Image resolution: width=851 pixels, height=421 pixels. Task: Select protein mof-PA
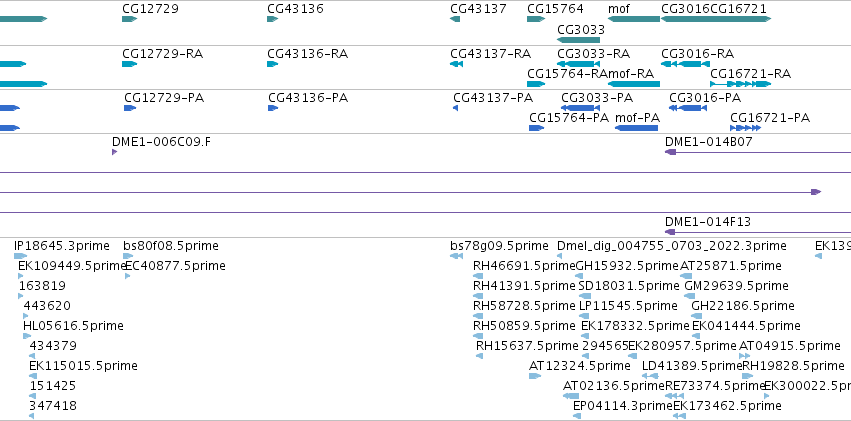pos(636,128)
